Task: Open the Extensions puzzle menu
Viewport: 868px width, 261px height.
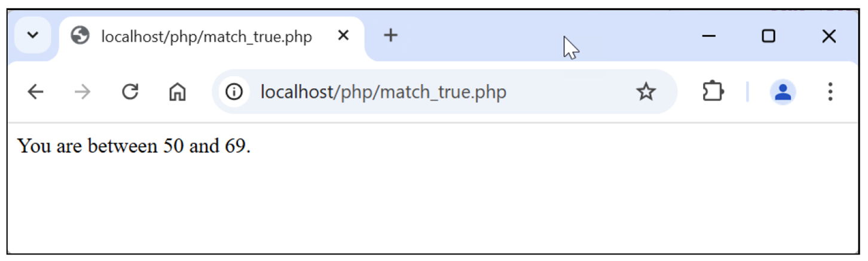Action: pos(713,92)
